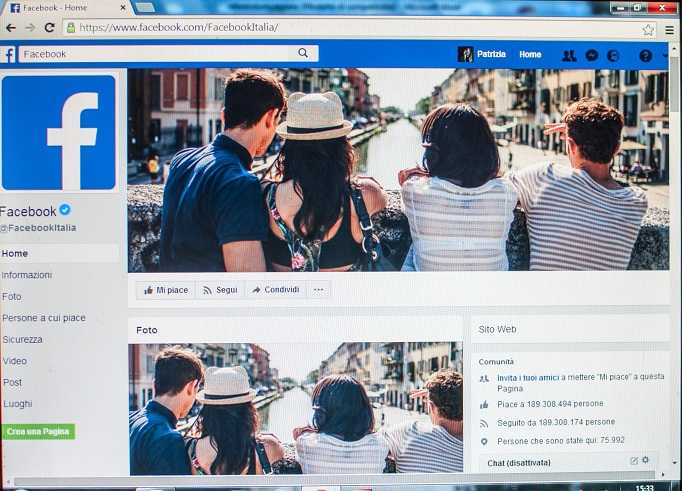The image size is (682, 491).
Task: Open the help question mark icon
Action: [x=645, y=55]
